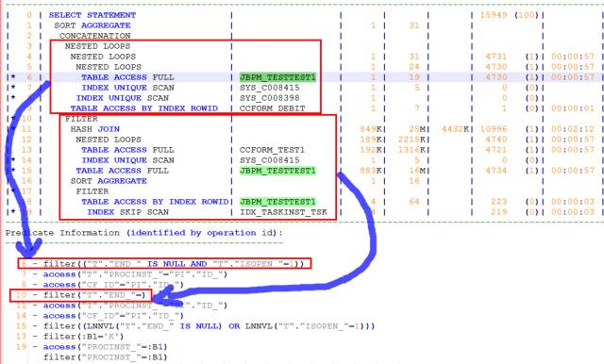Select predicate 11 access line
Image resolution: width=604 pixels, height=364 pixels.
(x=122, y=306)
